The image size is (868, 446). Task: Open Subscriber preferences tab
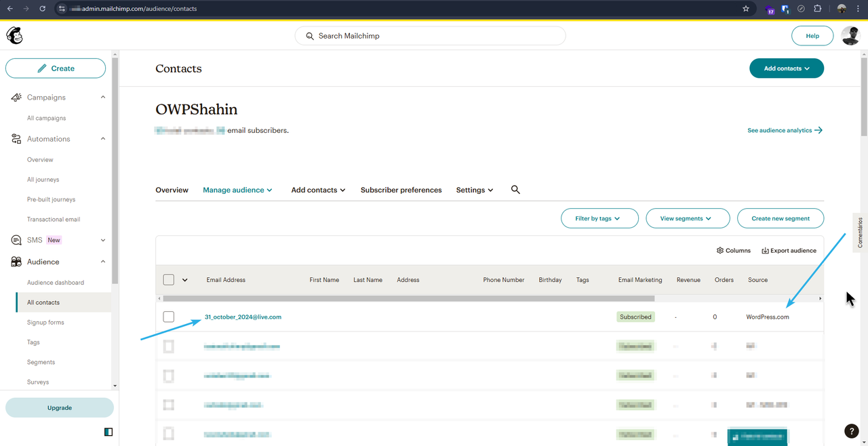tap(401, 190)
